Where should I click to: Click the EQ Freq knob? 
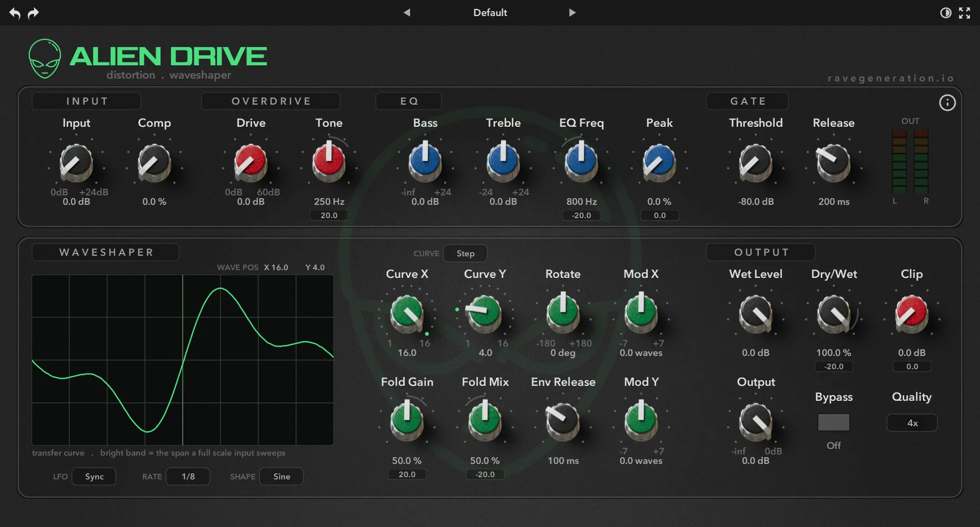(581, 161)
